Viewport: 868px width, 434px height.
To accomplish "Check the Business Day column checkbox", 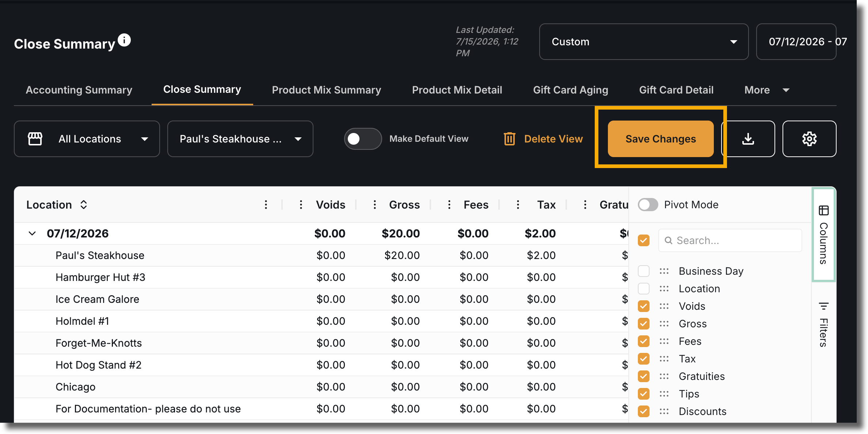I will (x=644, y=271).
